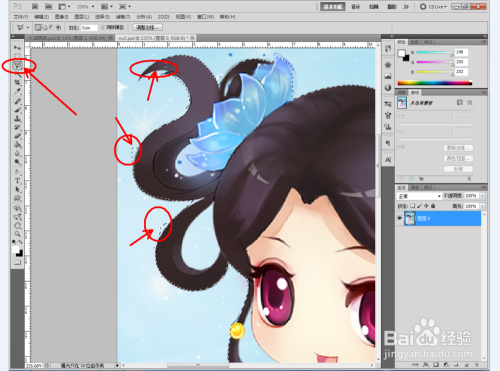
Task: Select the Crop tool
Action: click(17, 82)
